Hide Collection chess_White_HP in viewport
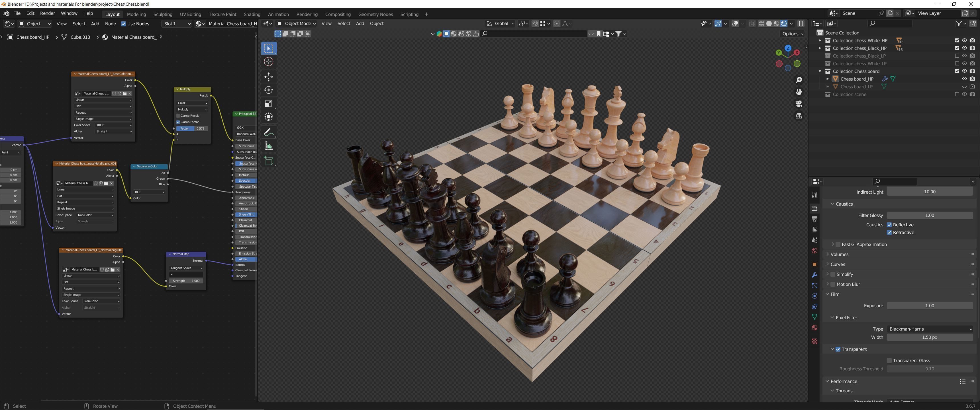The image size is (980, 410). tap(964, 40)
